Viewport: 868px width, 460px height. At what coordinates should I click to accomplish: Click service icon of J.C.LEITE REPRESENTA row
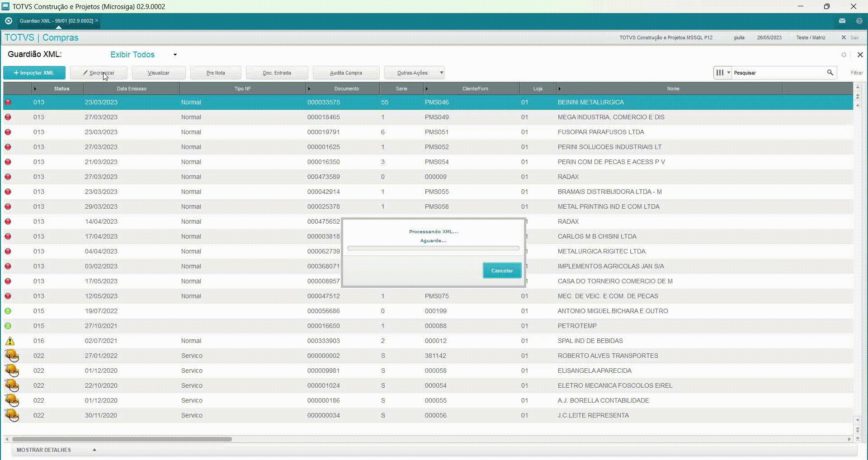[x=12, y=415]
